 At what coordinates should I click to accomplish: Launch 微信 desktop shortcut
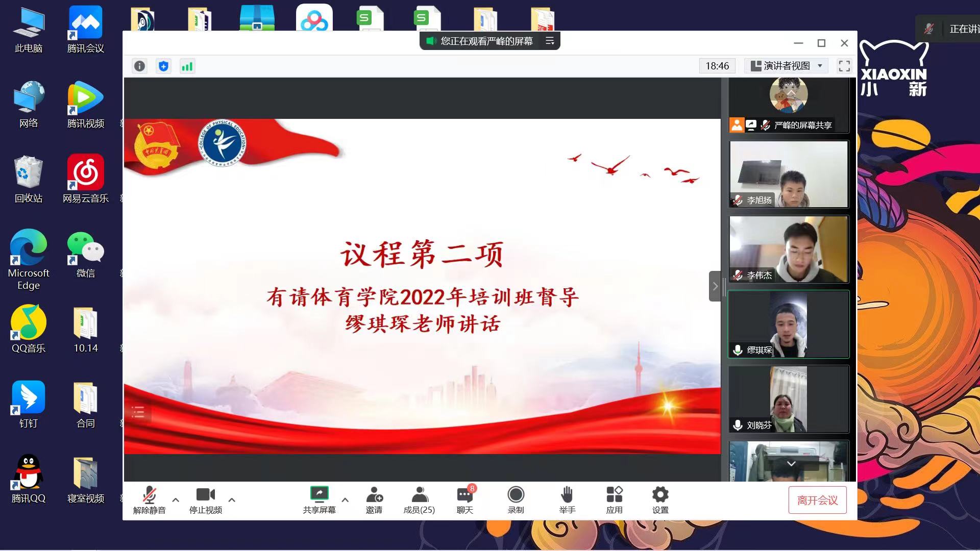[x=86, y=255]
